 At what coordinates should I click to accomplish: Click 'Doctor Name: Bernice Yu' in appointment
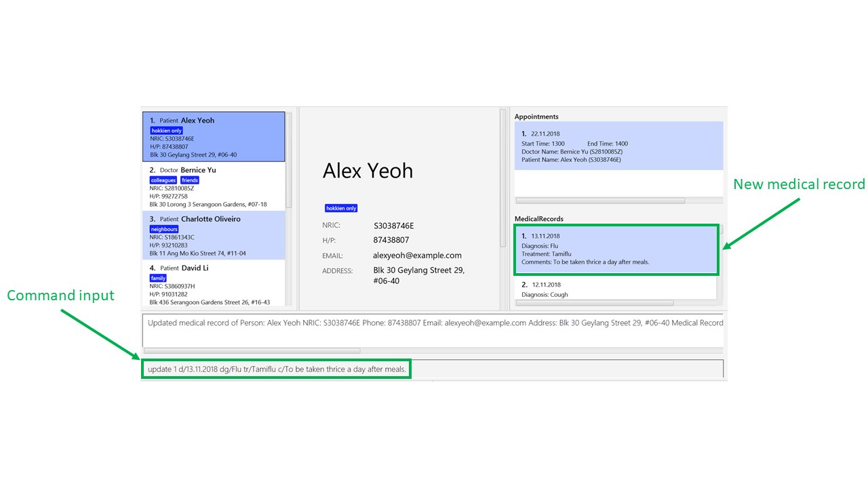[572, 152]
